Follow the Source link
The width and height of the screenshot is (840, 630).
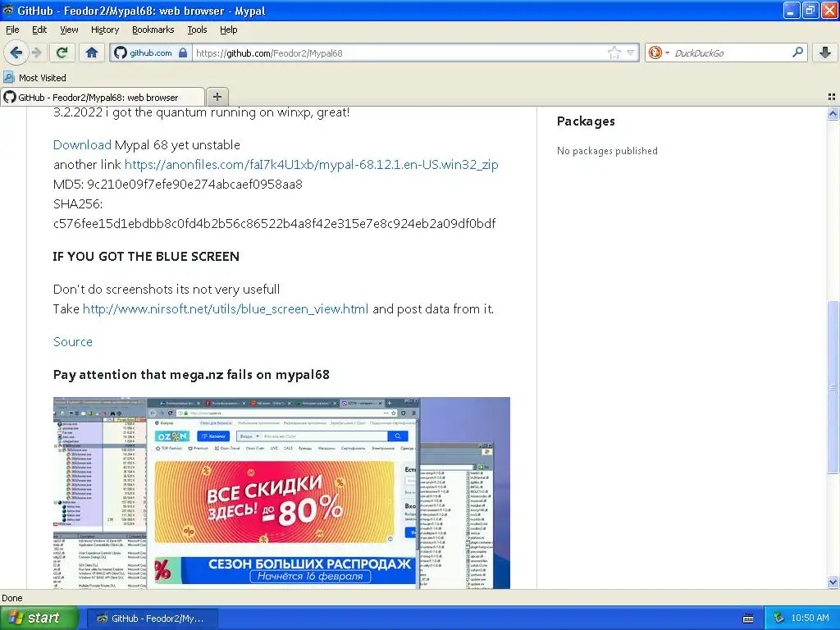click(x=73, y=342)
